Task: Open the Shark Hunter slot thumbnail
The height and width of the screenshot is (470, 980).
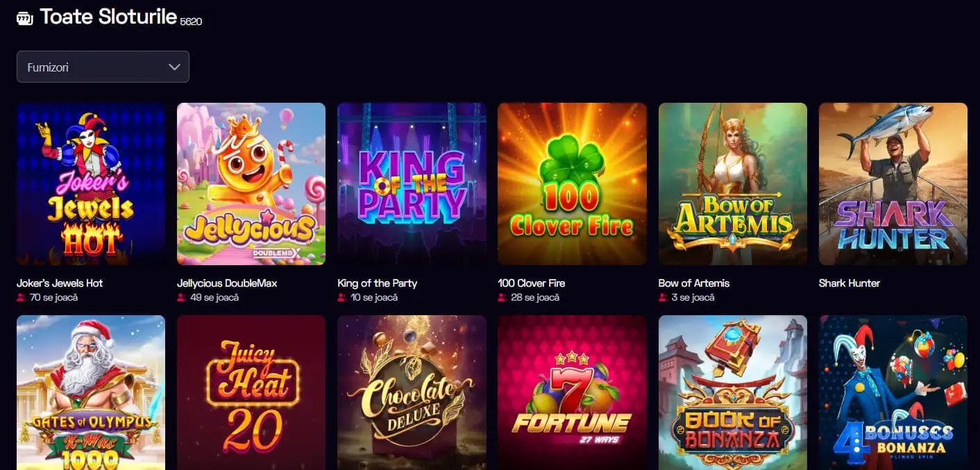Action: 893,184
